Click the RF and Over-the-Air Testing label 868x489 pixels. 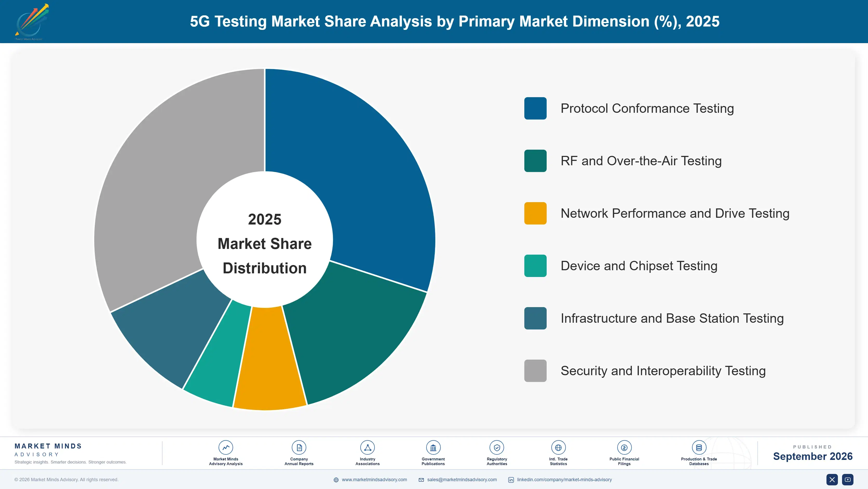point(641,161)
